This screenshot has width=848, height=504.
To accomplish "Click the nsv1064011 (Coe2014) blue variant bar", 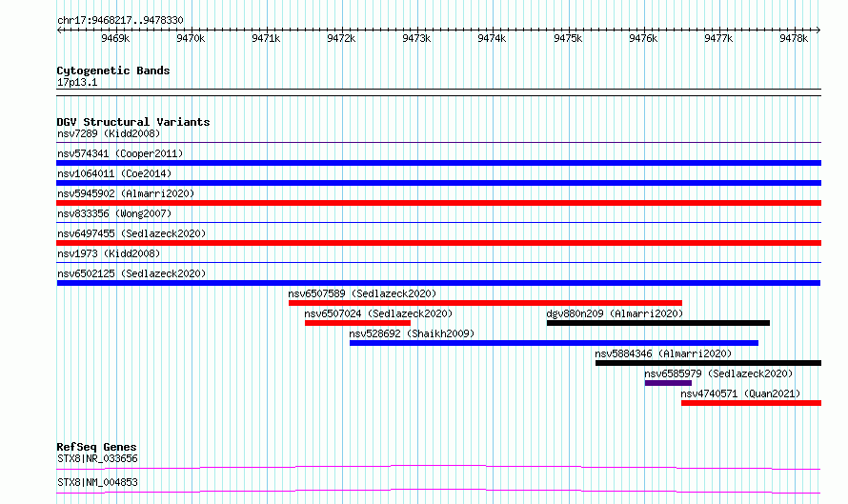I will (x=438, y=183).
